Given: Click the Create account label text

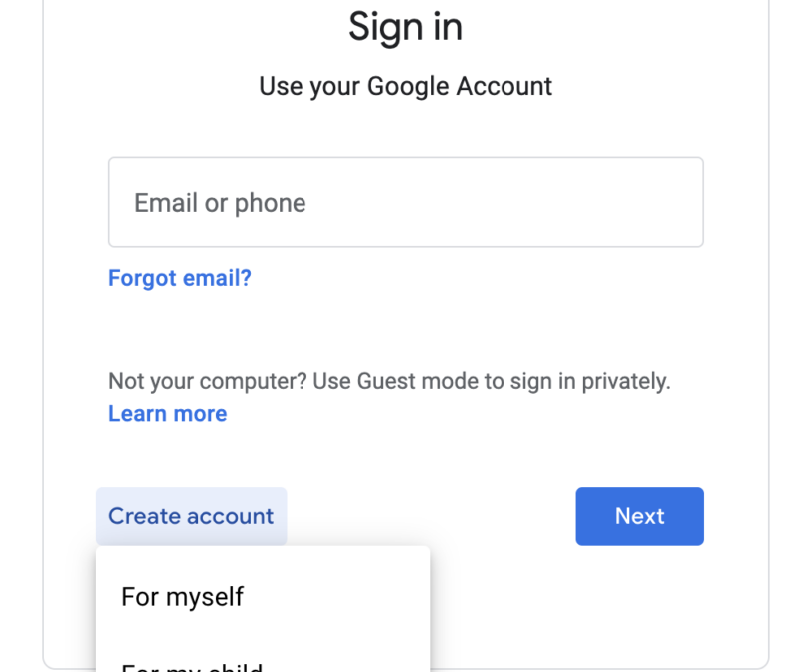Looking at the screenshot, I should tap(191, 516).
